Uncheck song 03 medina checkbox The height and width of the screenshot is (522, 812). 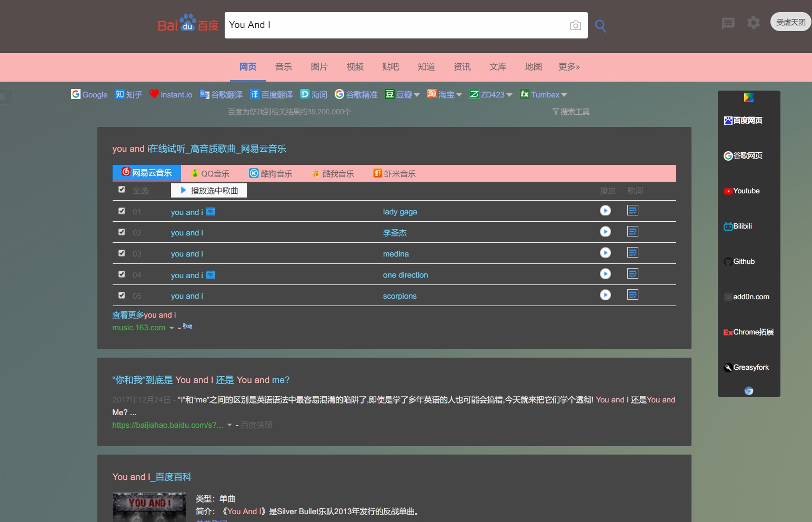pos(122,253)
